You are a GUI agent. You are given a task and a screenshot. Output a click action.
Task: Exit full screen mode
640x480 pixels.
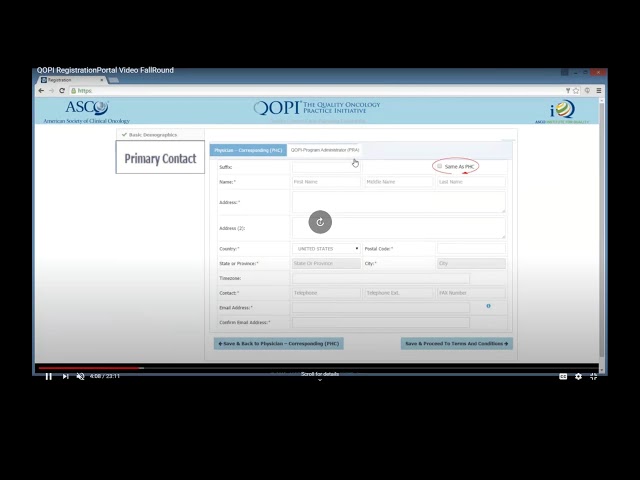(593, 376)
